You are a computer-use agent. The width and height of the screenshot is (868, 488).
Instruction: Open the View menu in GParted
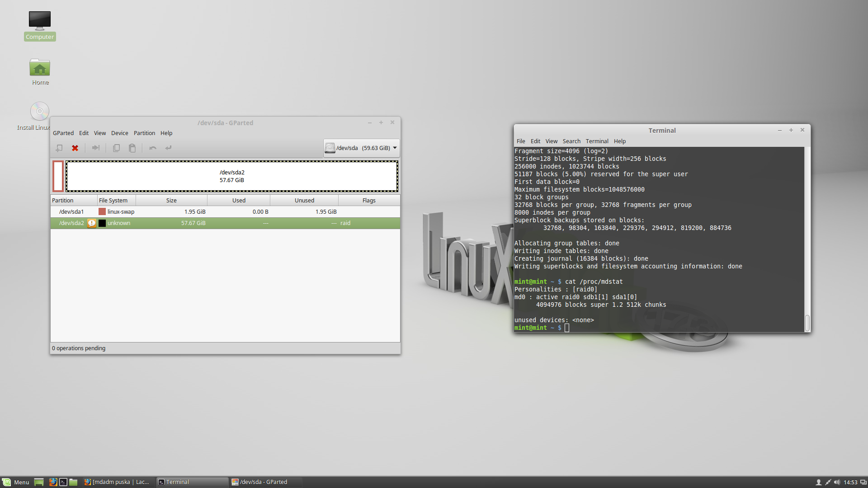click(100, 133)
